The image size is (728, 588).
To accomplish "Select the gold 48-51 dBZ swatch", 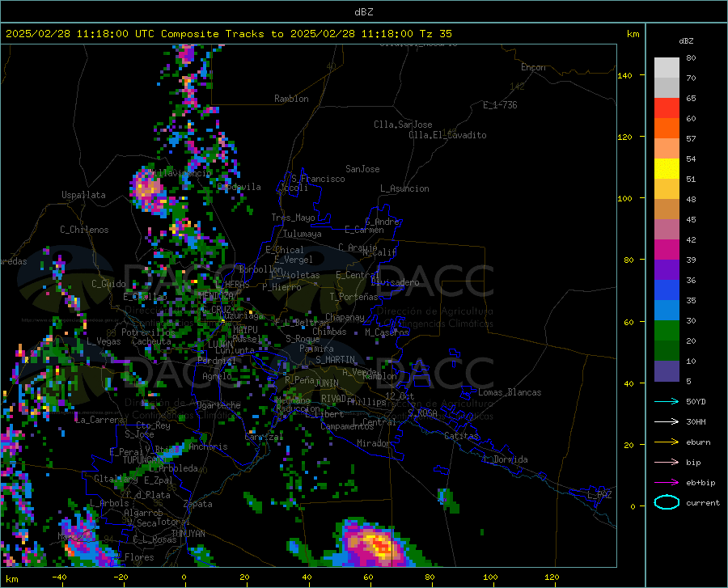I will 667,189.
